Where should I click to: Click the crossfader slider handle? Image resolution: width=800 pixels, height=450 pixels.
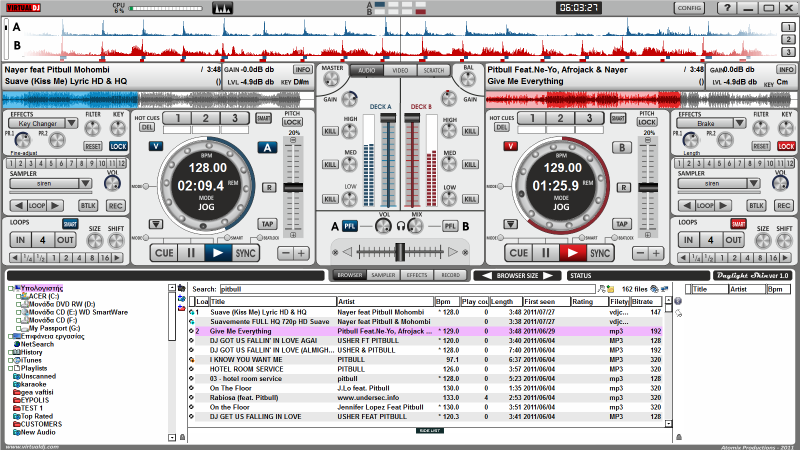(x=399, y=252)
